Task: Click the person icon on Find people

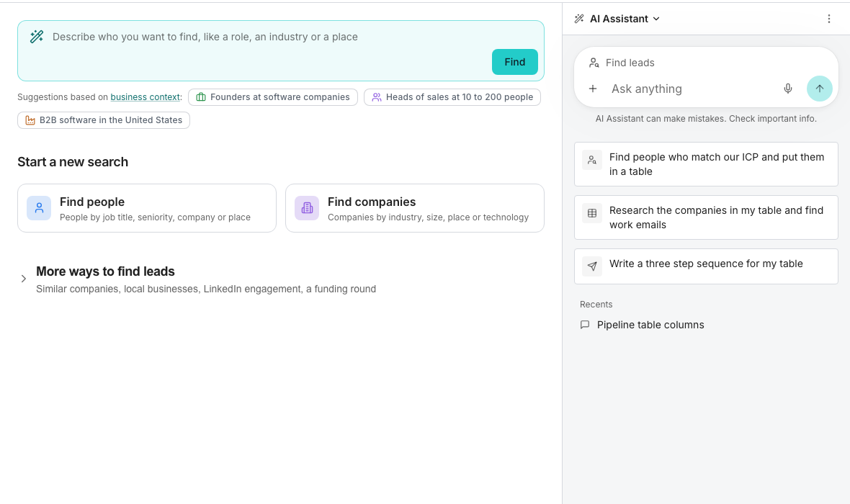Action: (39, 208)
